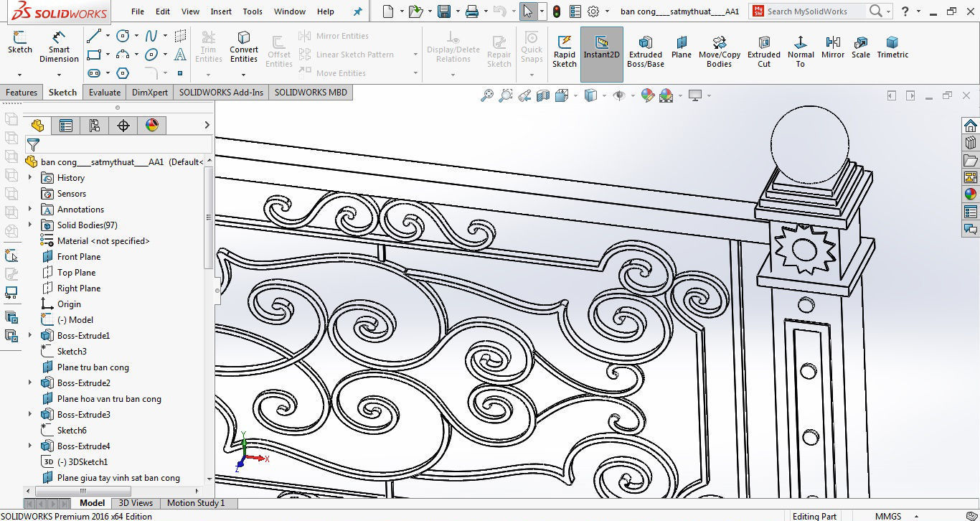
Task: Click the Print button
Action: (471, 11)
